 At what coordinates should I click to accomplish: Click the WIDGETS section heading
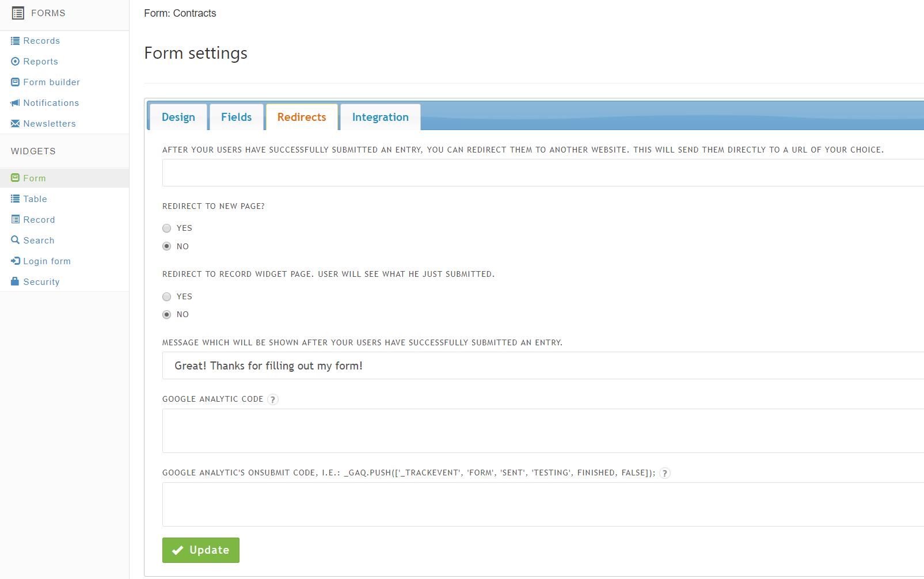(33, 151)
